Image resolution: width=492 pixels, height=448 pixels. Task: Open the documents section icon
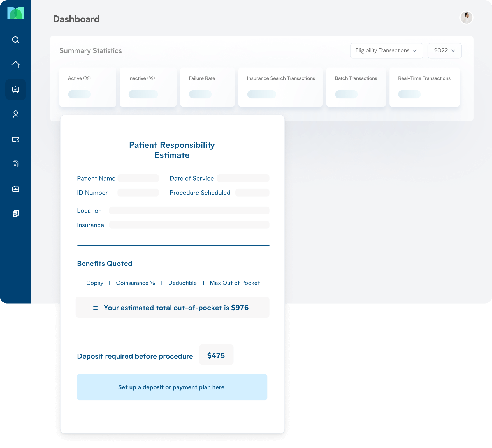click(16, 163)
